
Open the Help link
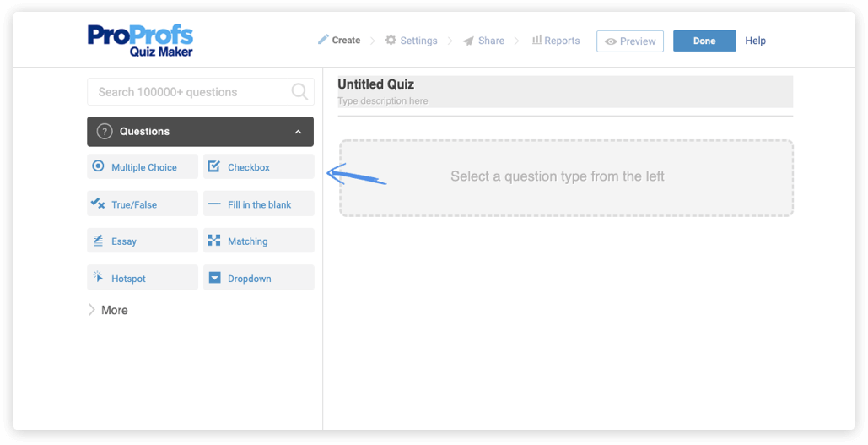pos(756,41)
